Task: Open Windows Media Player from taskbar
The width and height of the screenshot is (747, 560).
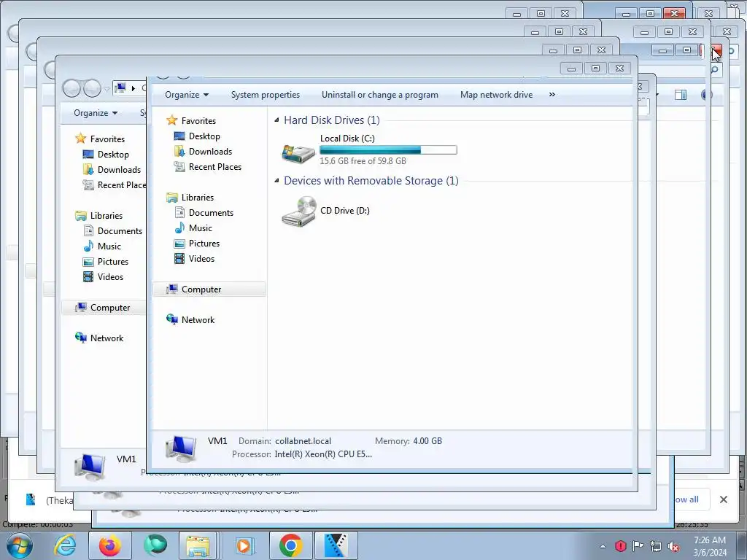Action: (x=245, y=545)
